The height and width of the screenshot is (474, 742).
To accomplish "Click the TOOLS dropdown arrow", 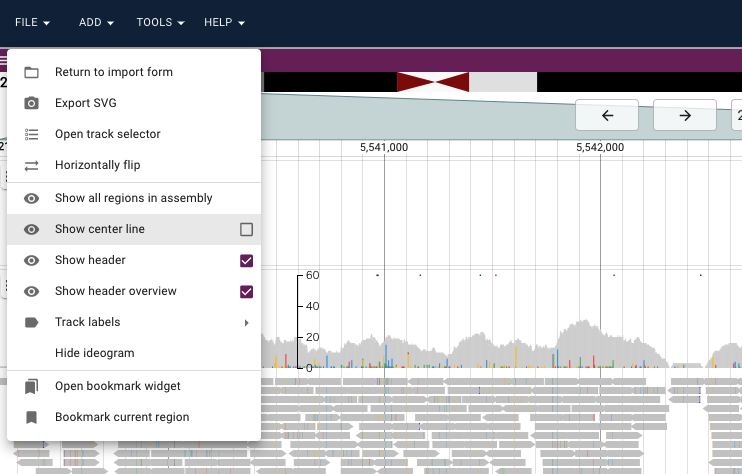I will click(181, 23).
